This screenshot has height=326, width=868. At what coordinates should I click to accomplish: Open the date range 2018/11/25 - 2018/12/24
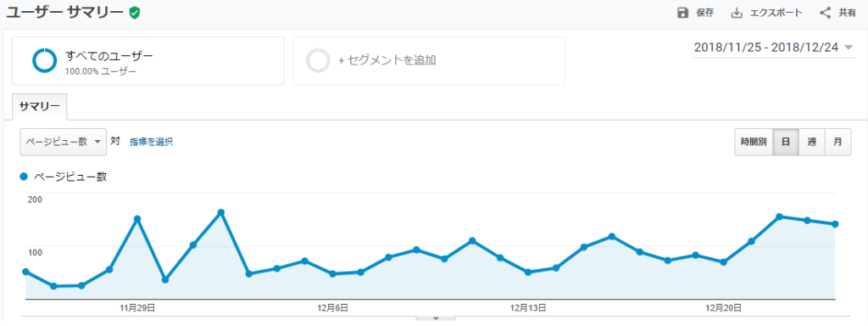(x=766, y=48)
